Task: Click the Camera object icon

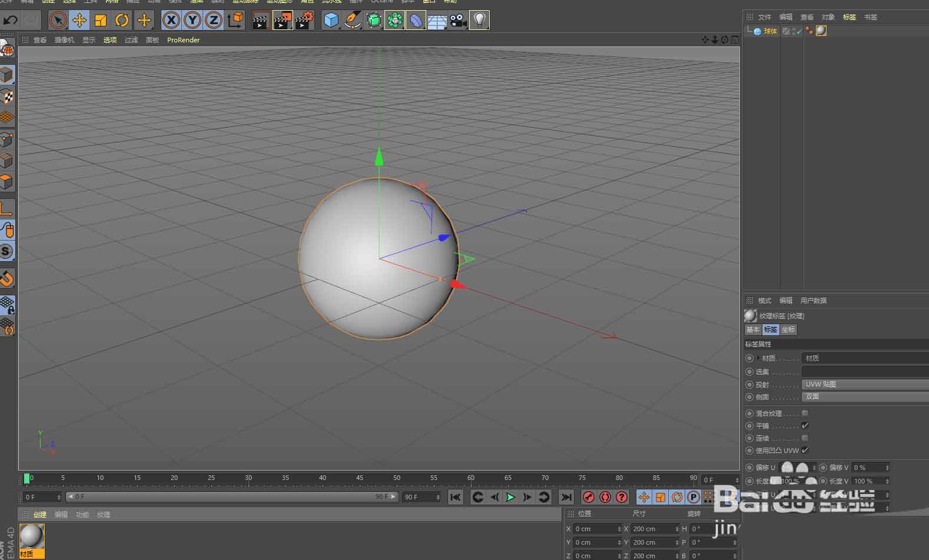Action: tap(458, 21)
